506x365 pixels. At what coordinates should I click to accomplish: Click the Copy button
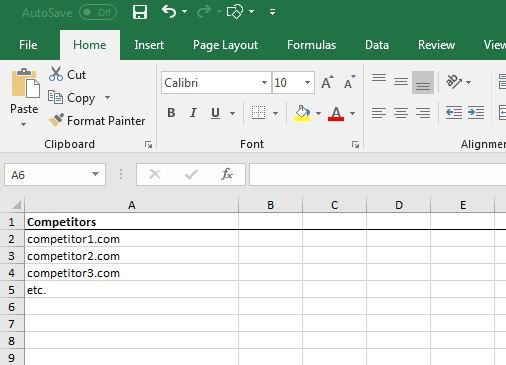point(72,98)
